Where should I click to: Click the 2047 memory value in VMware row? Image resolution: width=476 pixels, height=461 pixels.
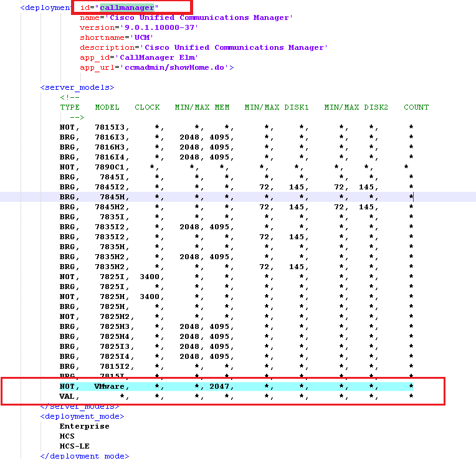tap(219, 387)
